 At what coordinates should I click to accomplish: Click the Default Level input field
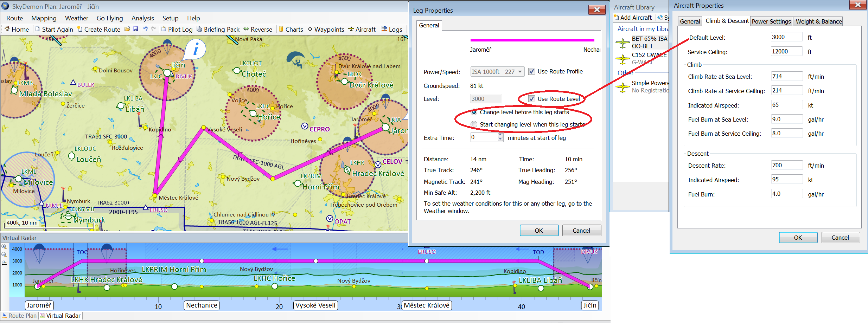(x=787, y=37)
